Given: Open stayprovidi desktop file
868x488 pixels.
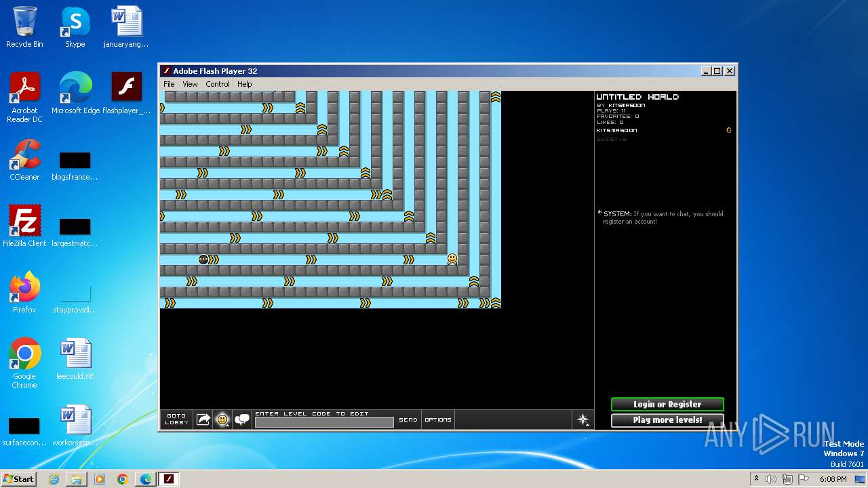Looking at the screenshot, I should point(75,299).
